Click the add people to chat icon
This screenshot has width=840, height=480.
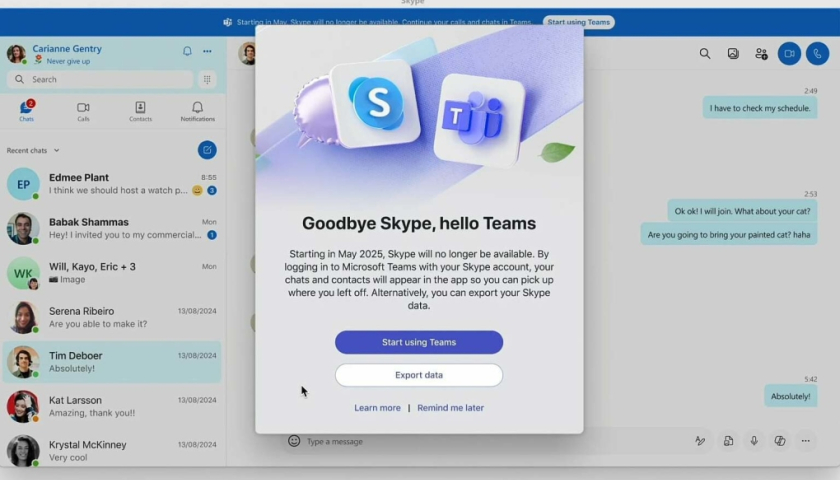point(761,54)
